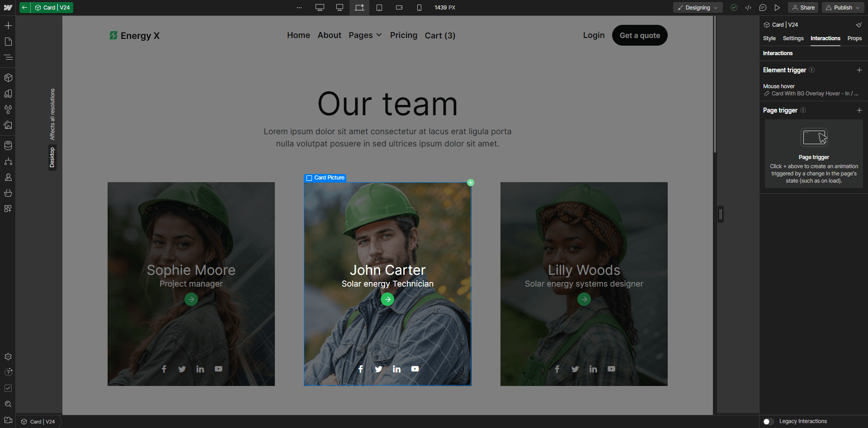Image resolution: width=868 pixels, height=428 pixels.
Task: Toggle preview mode with the play icon
Action: coord(777,8)
